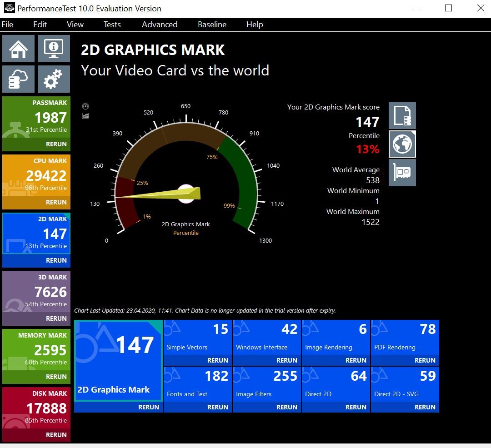Select the Memory Mark 2595 tile
Image resolution: width=491 pixels, height=448 pixels.
pyautogui.click(x=36, y=350)
